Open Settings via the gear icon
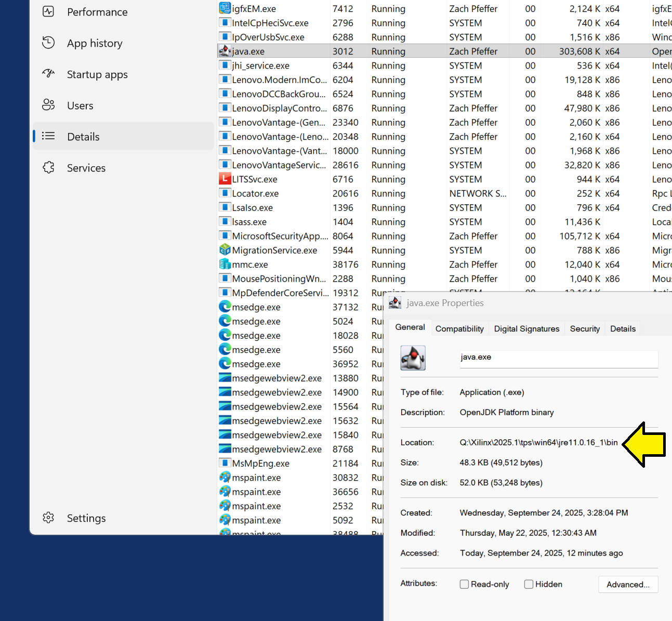 48,518
